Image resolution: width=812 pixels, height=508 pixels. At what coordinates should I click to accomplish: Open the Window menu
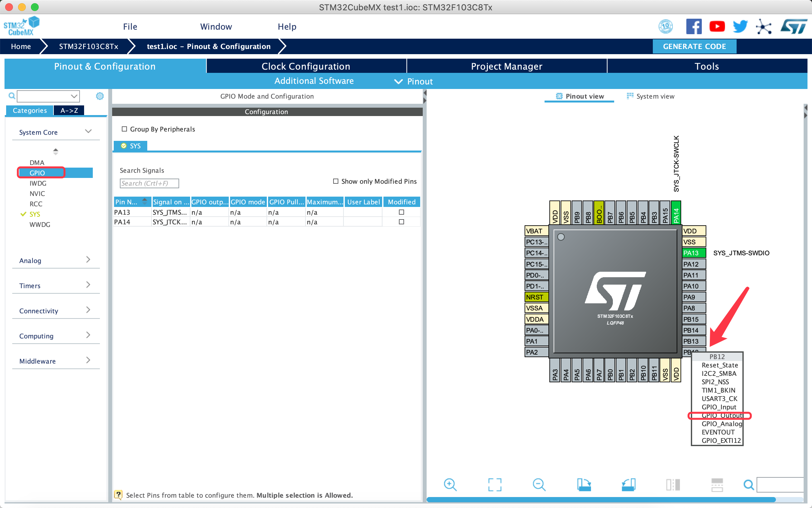point(216,26)
